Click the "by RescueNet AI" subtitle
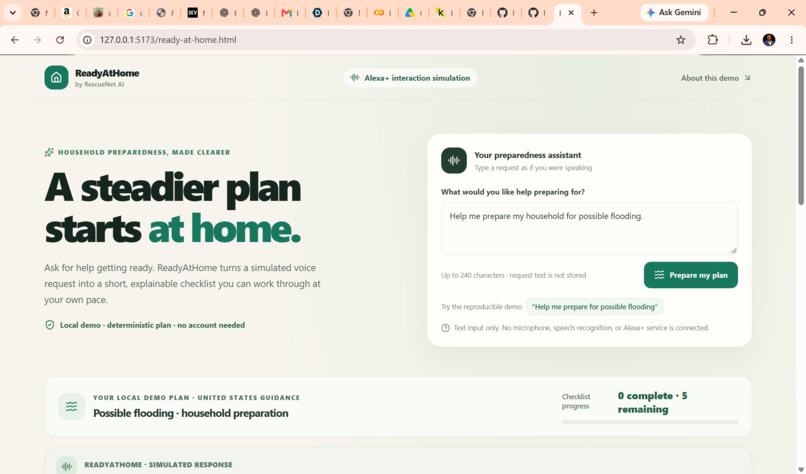 [99, 84]
